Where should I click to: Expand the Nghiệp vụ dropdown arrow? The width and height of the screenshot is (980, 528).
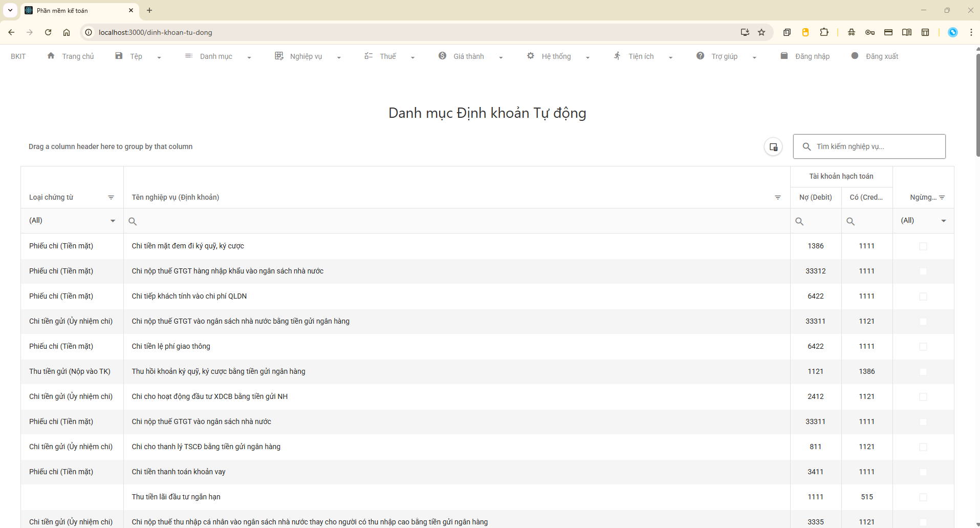(339, 57)
